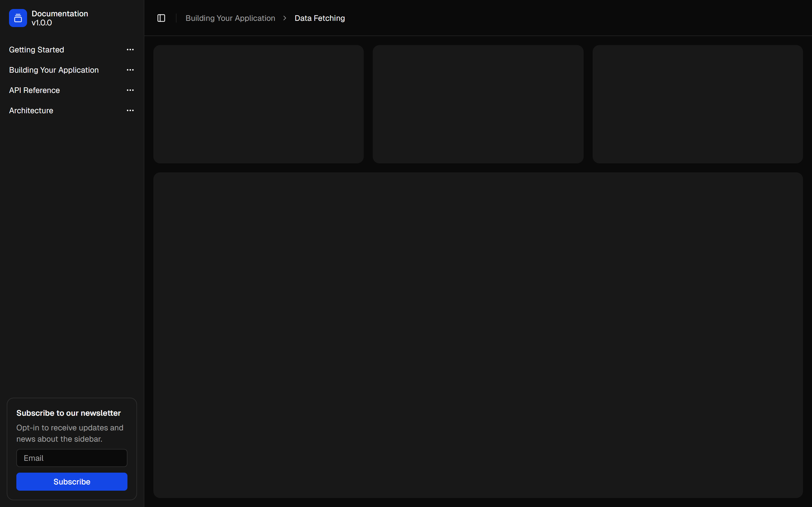Open Architecture more options ellipsis
The image size is (812, 507).
point(130,111)
